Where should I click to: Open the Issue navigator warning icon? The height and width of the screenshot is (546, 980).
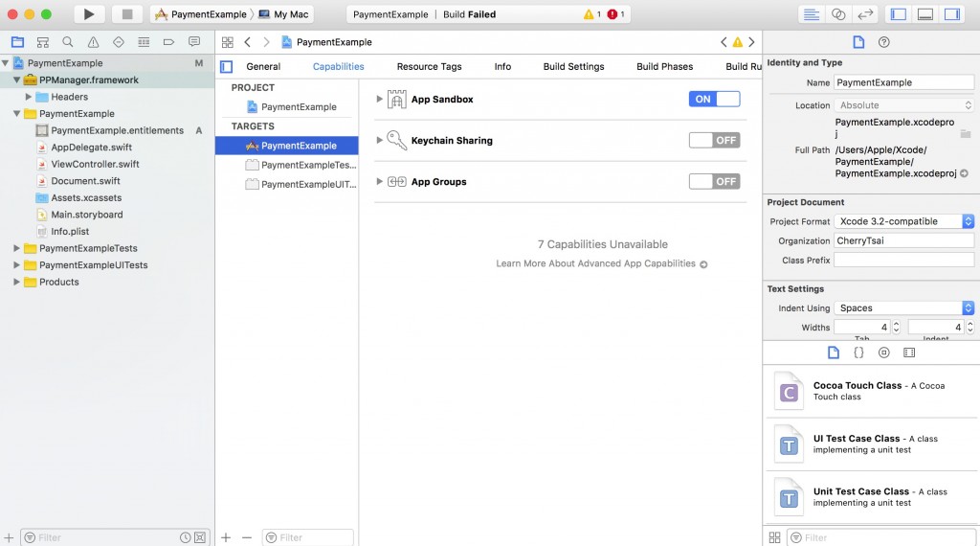coord(93,42)
